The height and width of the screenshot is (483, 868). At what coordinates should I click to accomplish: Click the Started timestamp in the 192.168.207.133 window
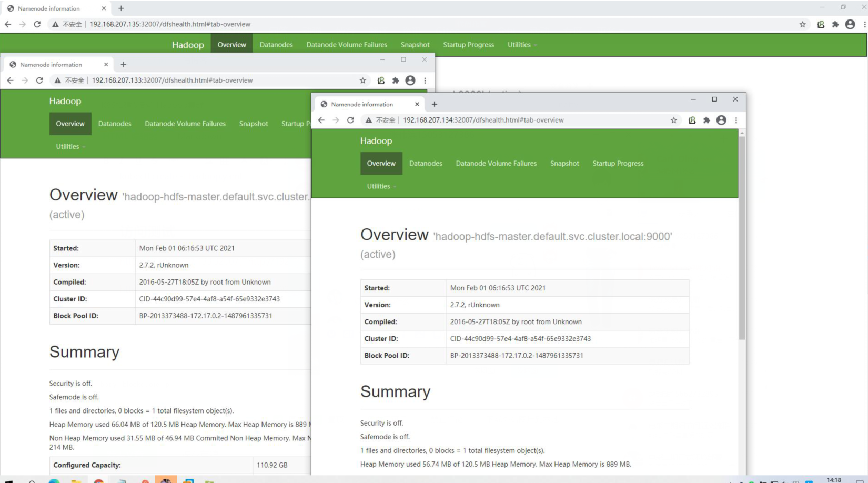[187, 248]
